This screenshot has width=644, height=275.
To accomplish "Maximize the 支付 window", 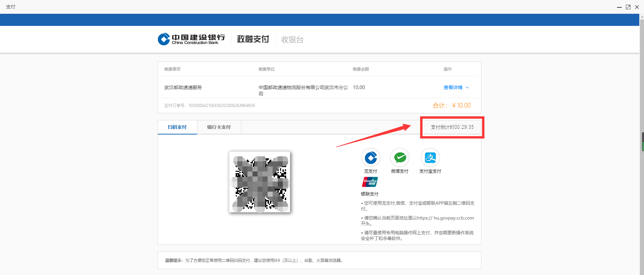I will 628,7.
